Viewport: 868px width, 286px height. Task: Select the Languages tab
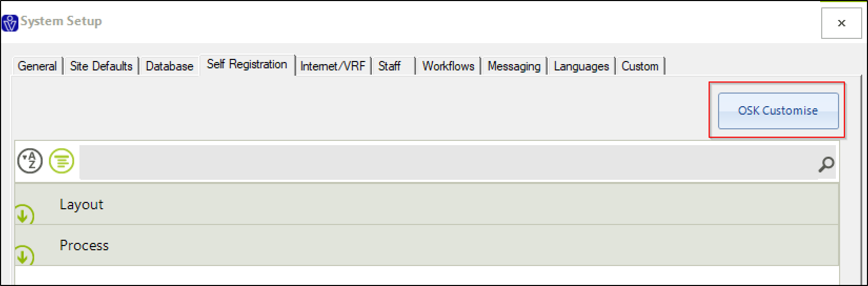[x=581, y=66]
